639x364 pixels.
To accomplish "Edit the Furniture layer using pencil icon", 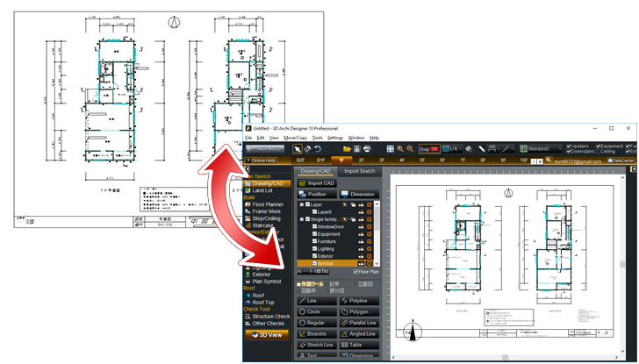I will click(361, 241).
